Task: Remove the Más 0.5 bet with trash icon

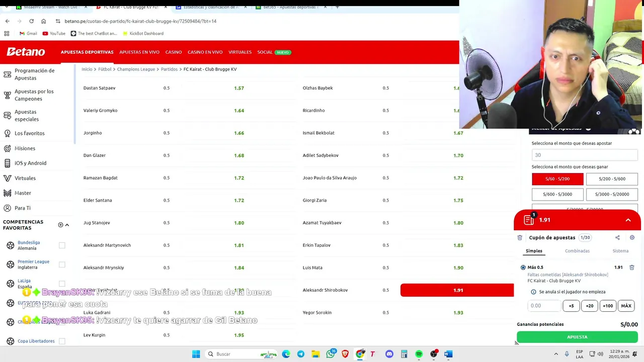Action: coord(632,267)
